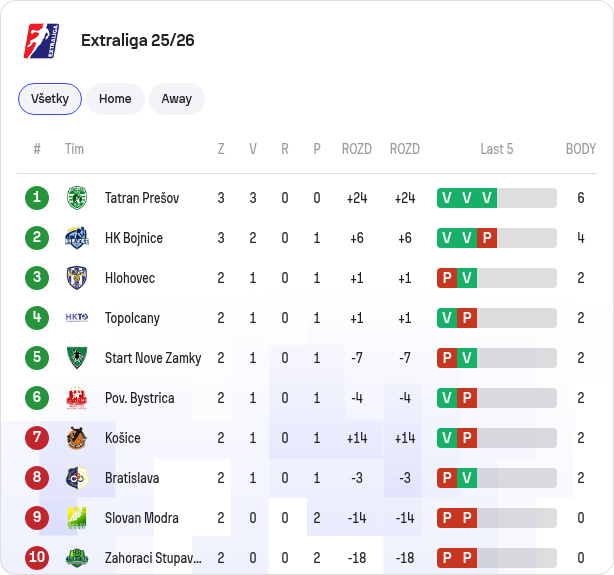
Task: Sort by the Last 5 column header
Action: tap(497, 149)
